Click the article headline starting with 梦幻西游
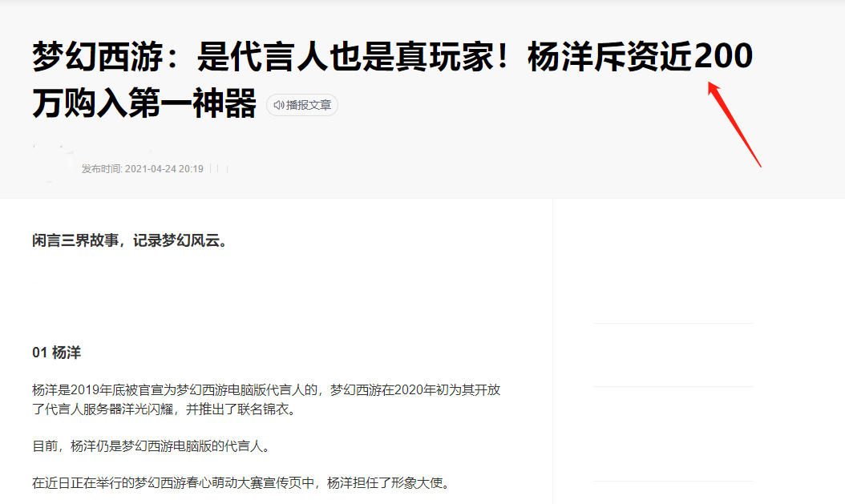 [392, 79]
